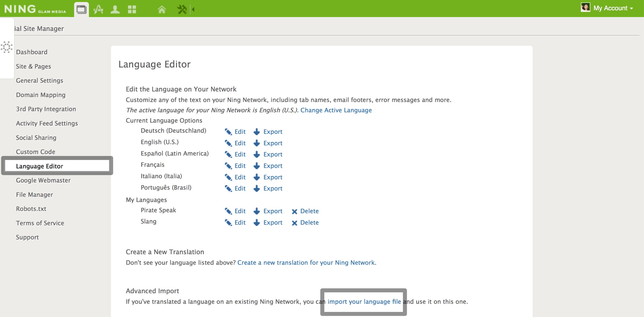
Task: Delete the Pirate Speak language
Action: coord(309,211)
